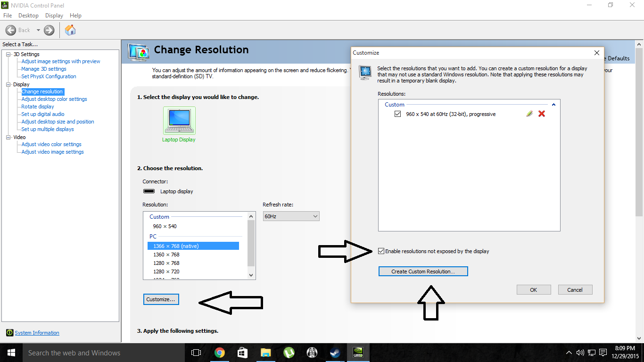Open the System Information link
644x362 pixels.
point(37,333)
